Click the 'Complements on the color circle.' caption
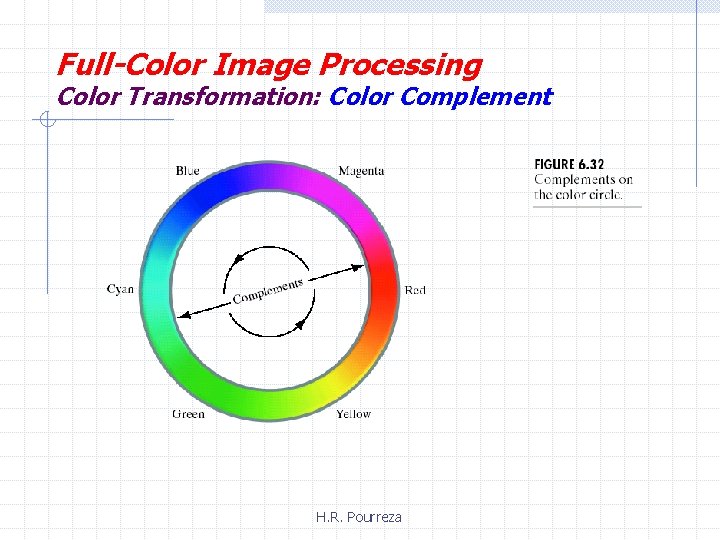720x540 pixels. 583,187
